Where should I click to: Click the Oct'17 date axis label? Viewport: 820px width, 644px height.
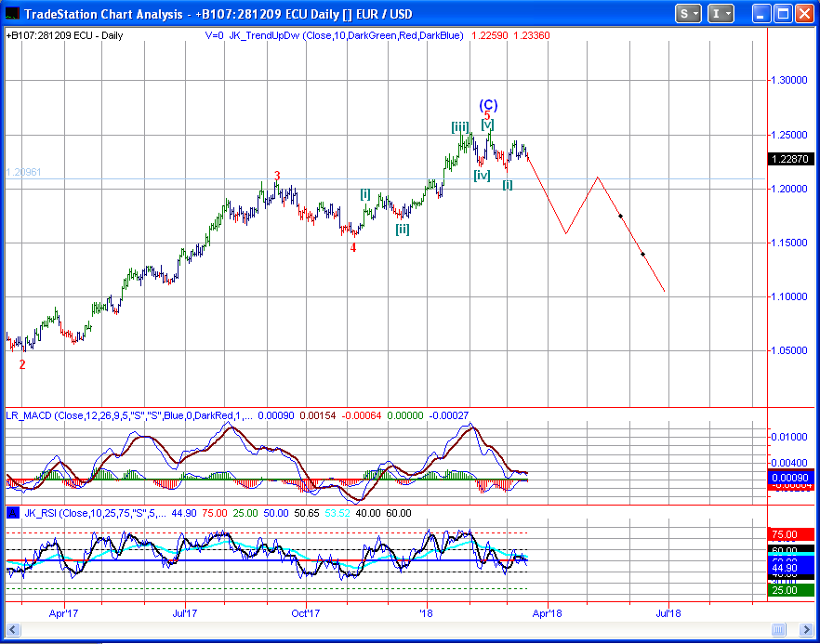(x=306, y=611)
